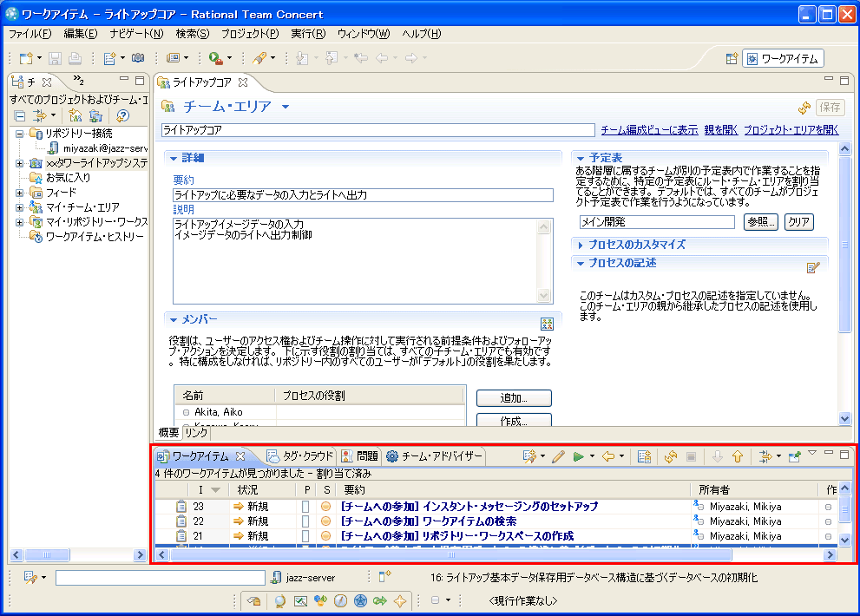860x616 pixels.
Task: Click the yellow star fast view icon
Action: 400,601
